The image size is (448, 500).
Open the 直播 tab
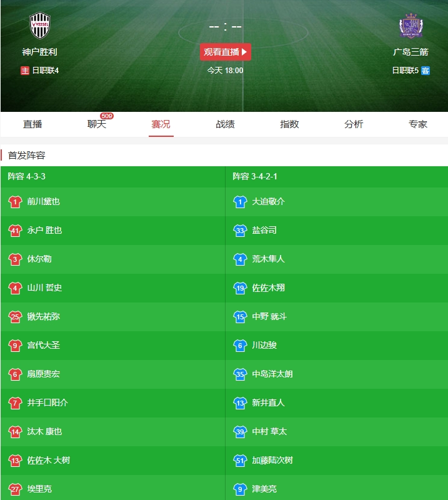coord(32,124)
